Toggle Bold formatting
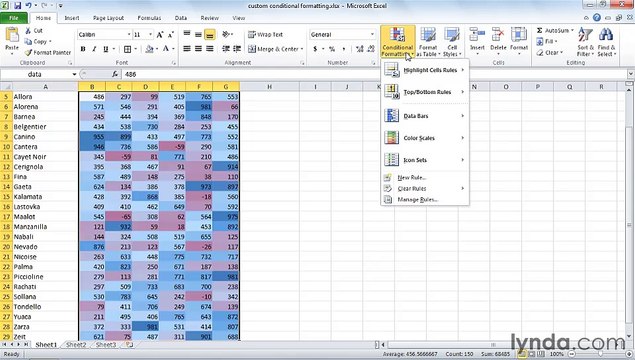Screen dimensions: 635x360 tap(83, 49)
